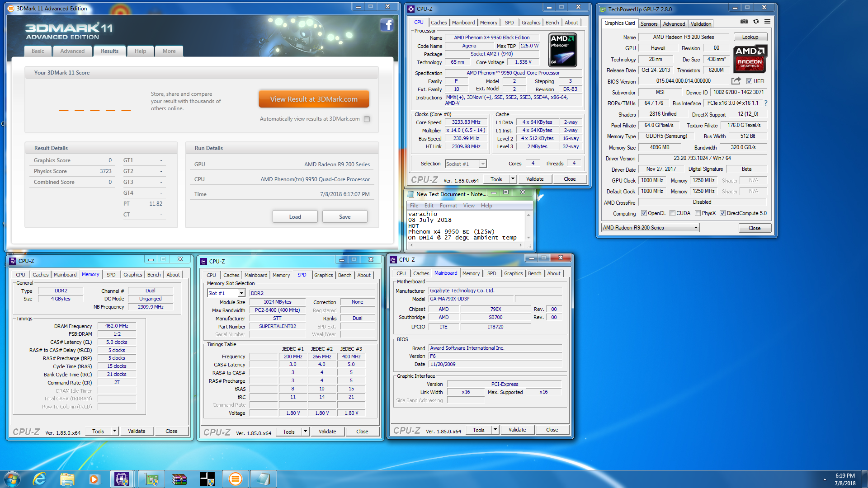Click the Facebook icon in 3DMark 11
Image resolution: width=868 pixels, height=488 pixels.
click(x=387, y=25)
